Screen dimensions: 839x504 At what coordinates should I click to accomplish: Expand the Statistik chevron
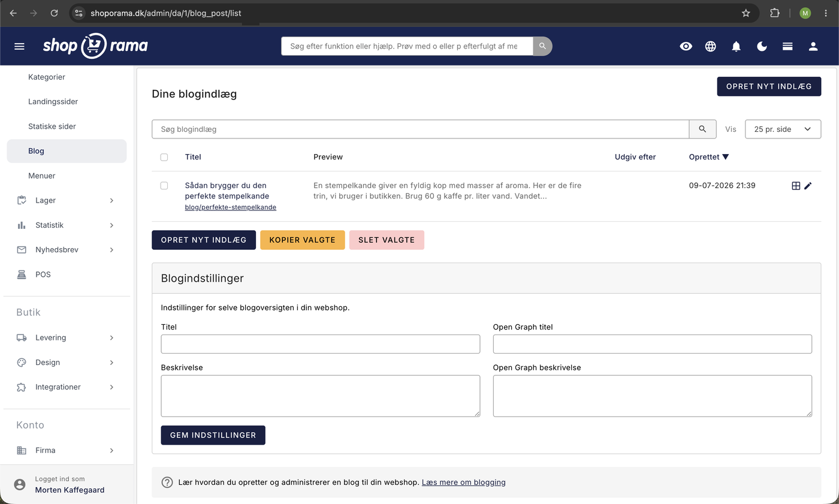coord(111,225)
